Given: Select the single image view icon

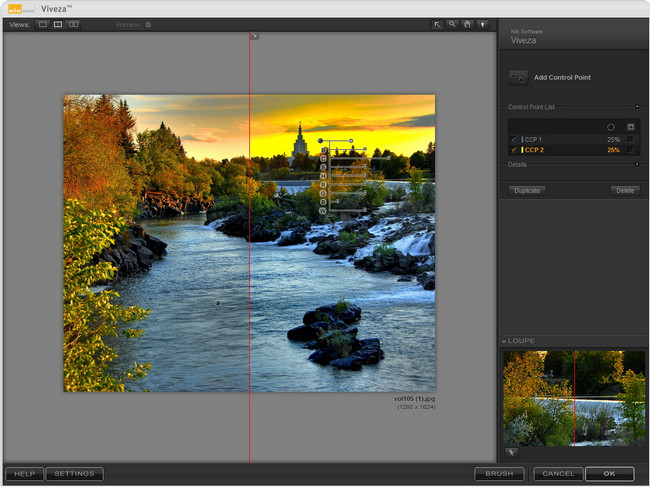Looking at the screenshot, I should (42, 24).
